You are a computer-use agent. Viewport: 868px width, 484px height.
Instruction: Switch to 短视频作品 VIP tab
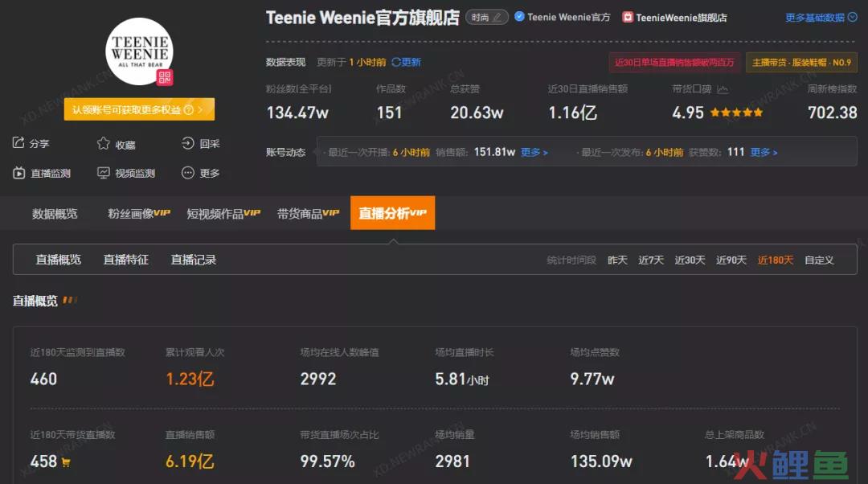pyautogui.click(x=223, y=214)
